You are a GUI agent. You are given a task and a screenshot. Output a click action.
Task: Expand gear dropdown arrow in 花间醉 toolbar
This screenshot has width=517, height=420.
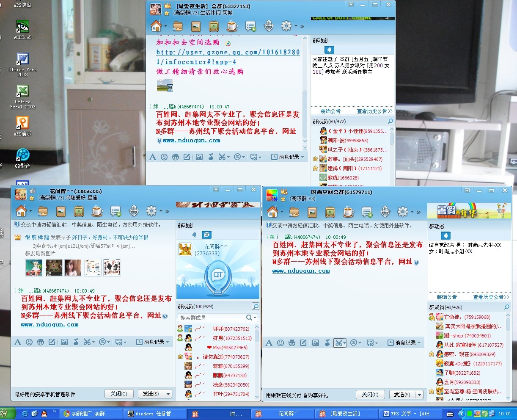click(161, 211)
